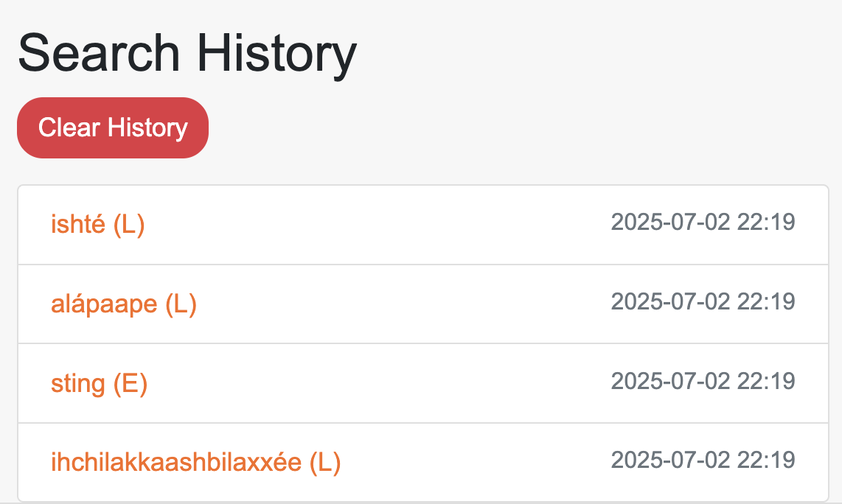Open the alápaape search history link
Viewport: 842px width, 504px height.
click(103, 304)
